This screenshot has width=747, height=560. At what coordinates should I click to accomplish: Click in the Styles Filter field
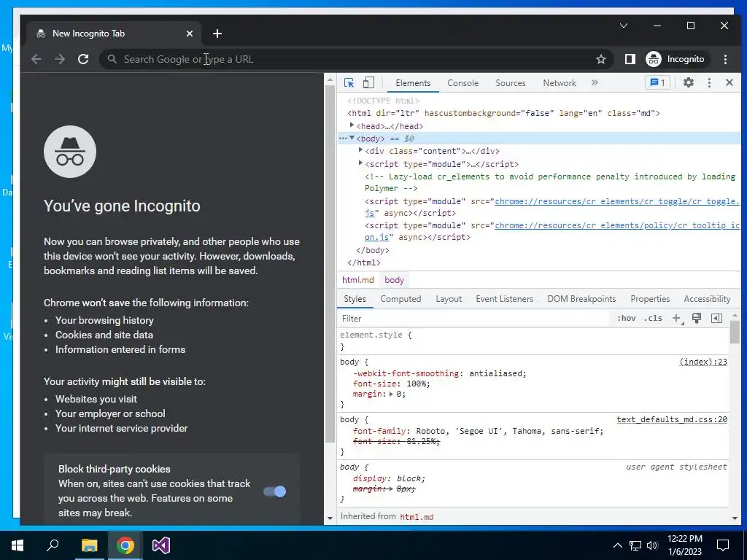[x=474, y=318]
